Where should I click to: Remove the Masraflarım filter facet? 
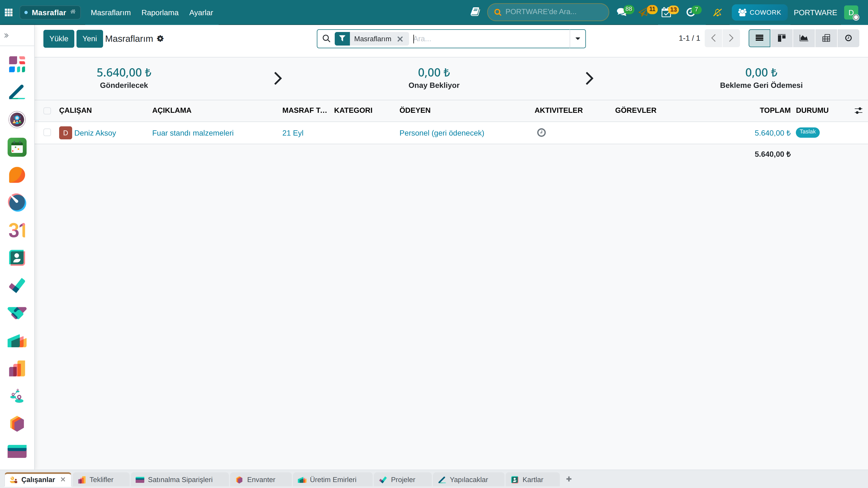click(x=400, y=39)
